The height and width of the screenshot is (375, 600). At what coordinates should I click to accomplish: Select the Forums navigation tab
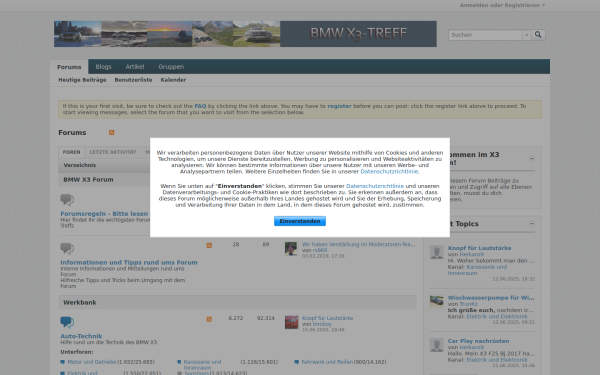(x=69, y=67)
